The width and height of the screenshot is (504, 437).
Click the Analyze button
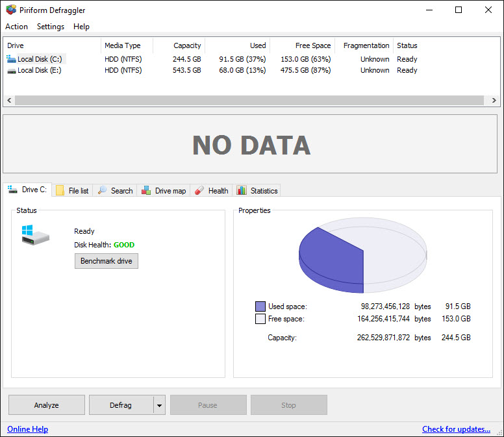point(47,405)
